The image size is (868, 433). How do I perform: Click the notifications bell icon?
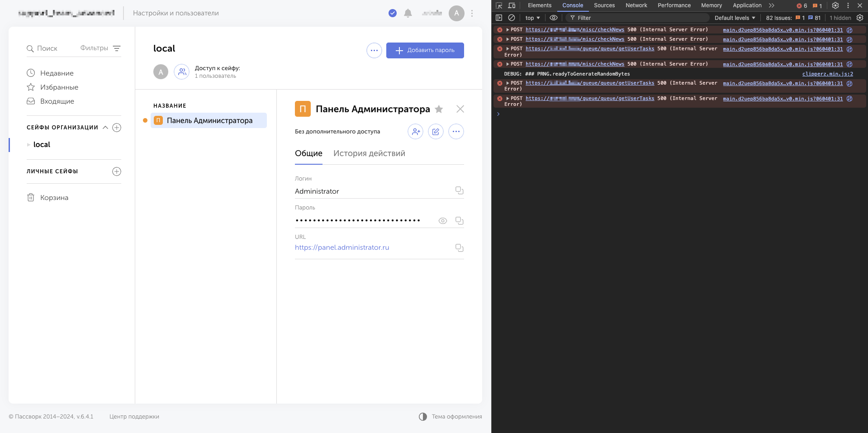408,13
